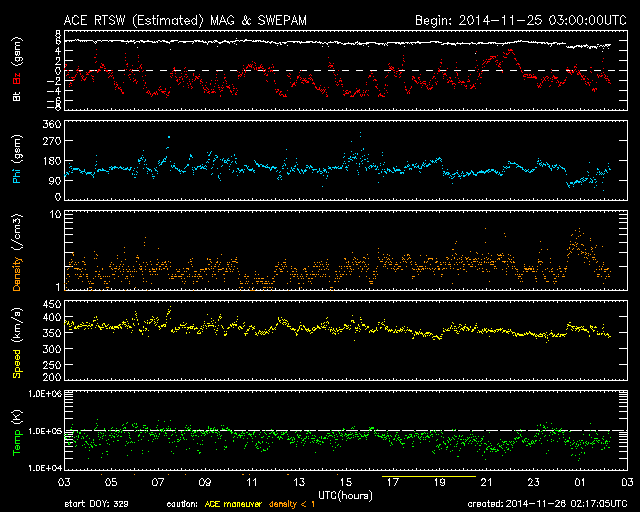Click the 23 hour tick label
Image resolution: width=640 pixels, height=512 pixels.
[x=532, y=481]
